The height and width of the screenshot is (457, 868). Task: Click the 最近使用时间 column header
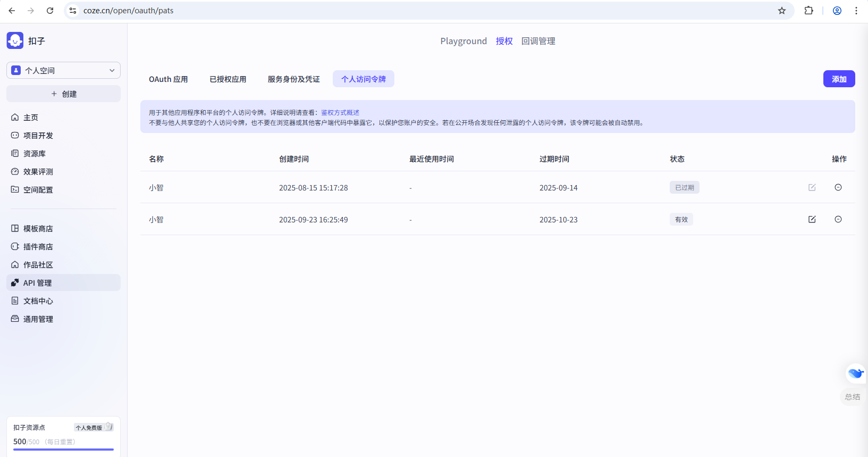coord(432,159)
